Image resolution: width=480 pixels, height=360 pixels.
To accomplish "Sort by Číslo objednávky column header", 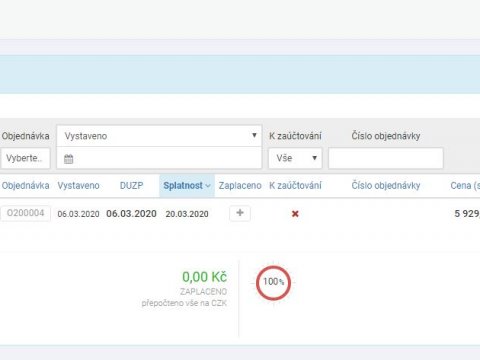I will [386, 185].
